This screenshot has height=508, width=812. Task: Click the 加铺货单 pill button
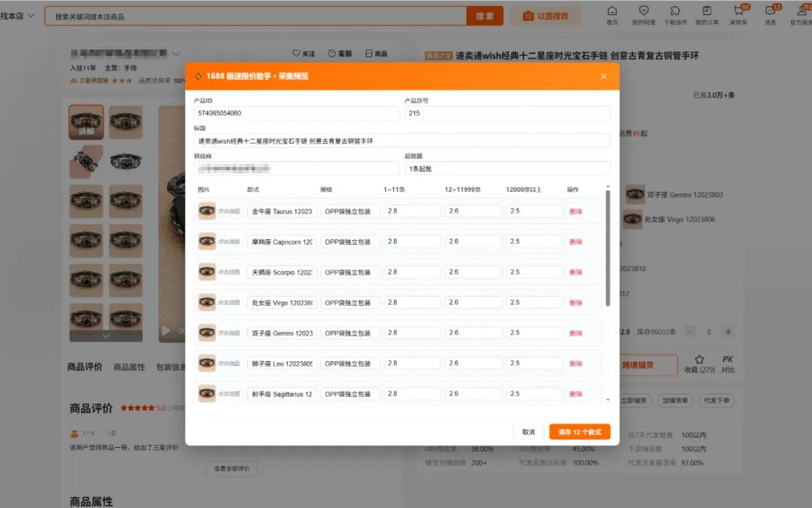pos(674,400)
